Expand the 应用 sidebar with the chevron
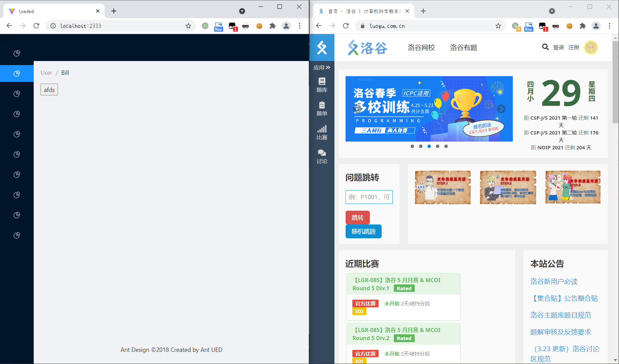 click(328, 67)
